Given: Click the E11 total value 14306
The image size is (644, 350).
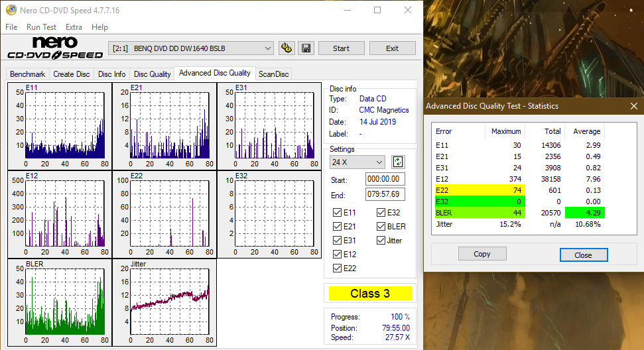Looking at the screenshot, I should click(x=550, y=145).
